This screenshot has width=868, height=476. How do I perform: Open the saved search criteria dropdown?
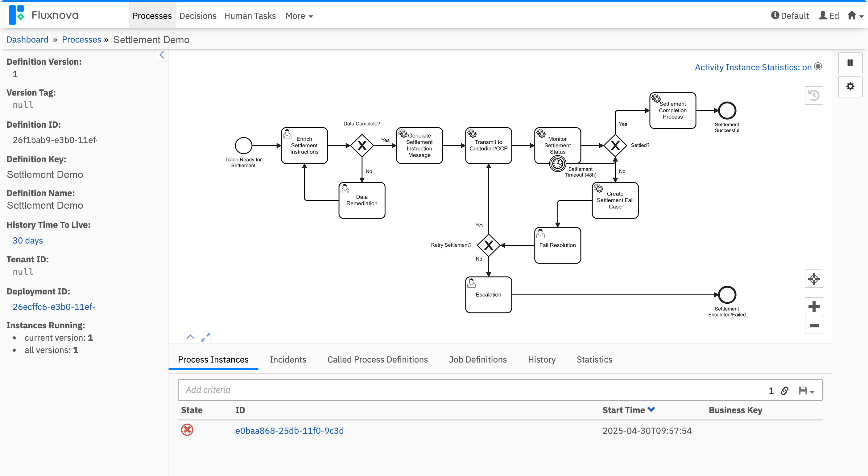coord(806,390)
